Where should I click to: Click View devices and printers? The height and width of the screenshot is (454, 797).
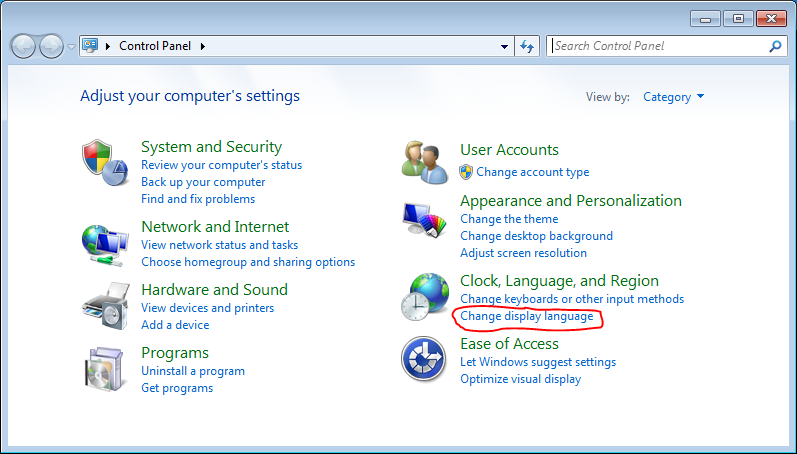[207, 308]
